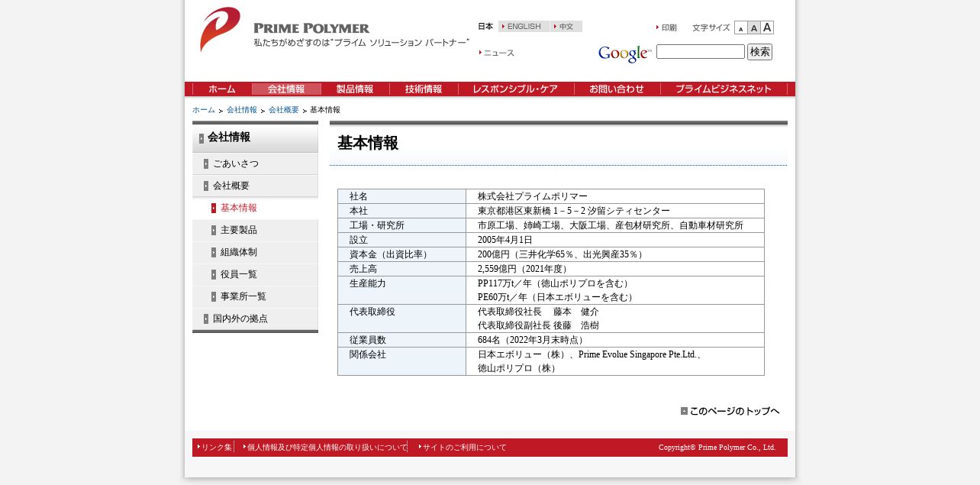Click the Prime Polymer logo
Viewport: 980px width, 485px height.
coord(334,29)
